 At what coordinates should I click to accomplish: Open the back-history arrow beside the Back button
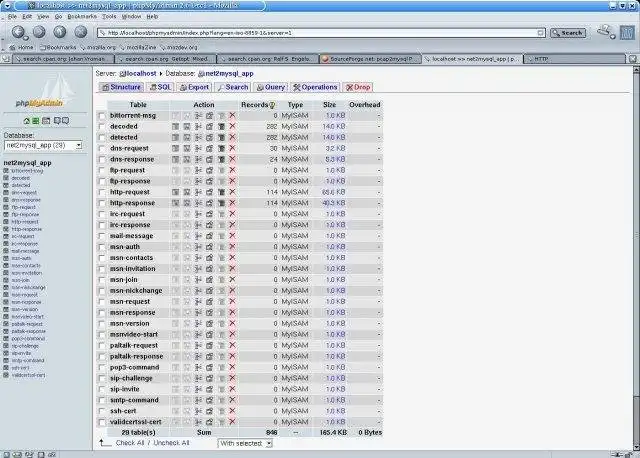pos(26,38)
